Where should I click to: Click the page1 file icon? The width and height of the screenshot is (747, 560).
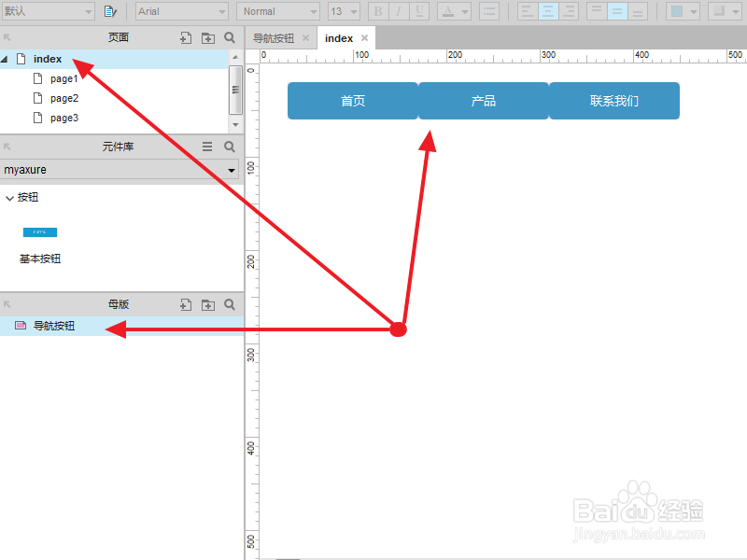(x=37, y=78)
